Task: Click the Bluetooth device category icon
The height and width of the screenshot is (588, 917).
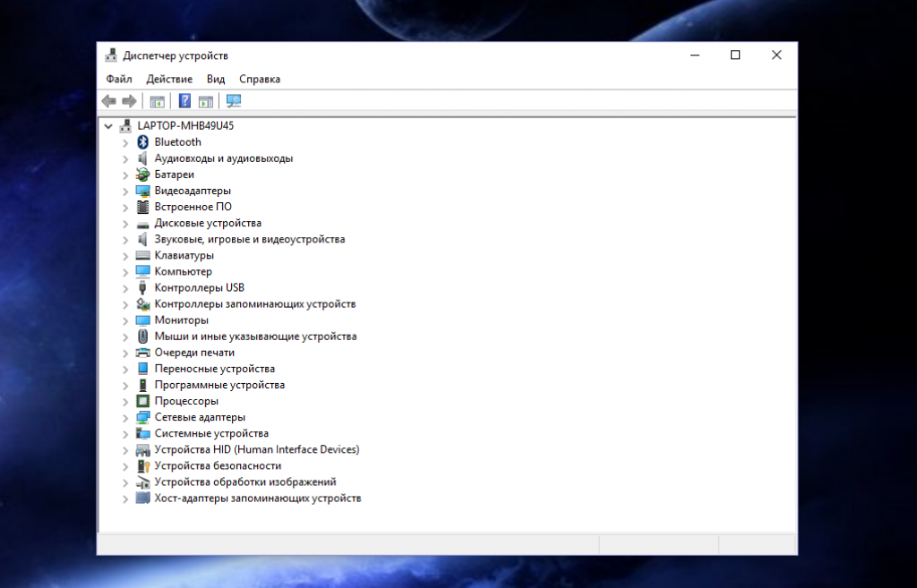Action: pyautogui.click(x=142, y=142)
